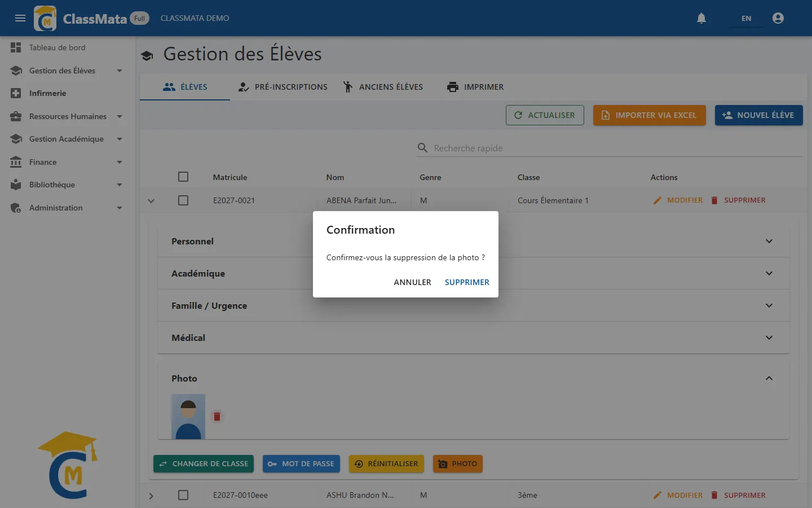Focus the Recherche rapide search field
Viewport: 812px width, 508px height.
click(x=617, y=148)
